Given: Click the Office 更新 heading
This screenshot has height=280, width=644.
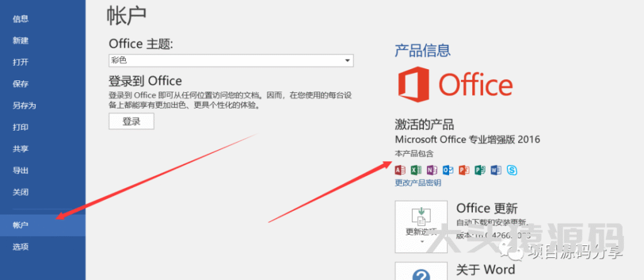Looking at the screenshot, I should (487, 208).
